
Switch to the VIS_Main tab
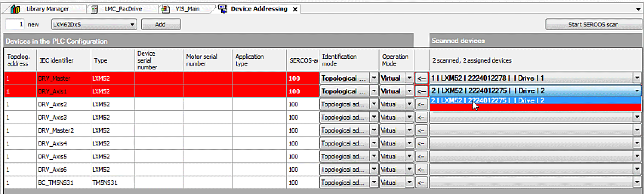tap(187, 9)
